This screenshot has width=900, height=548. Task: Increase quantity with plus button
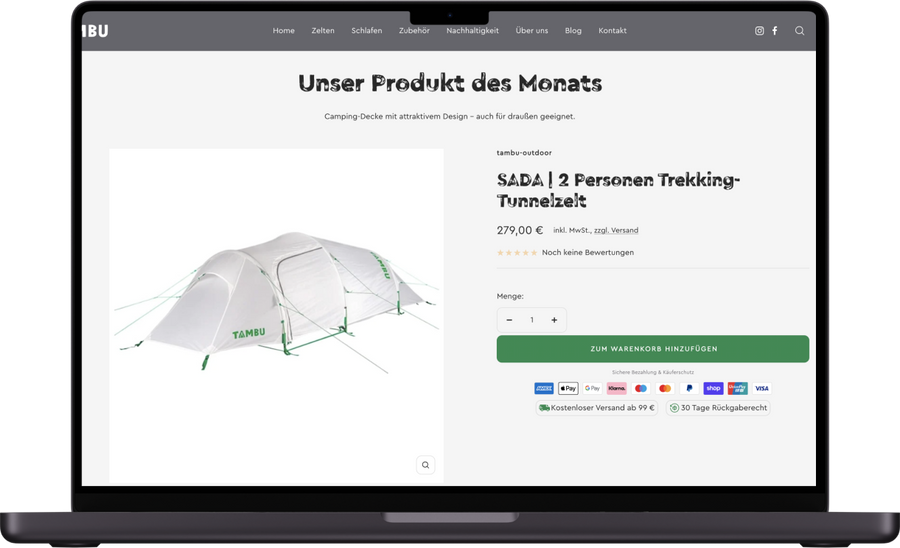554,320
